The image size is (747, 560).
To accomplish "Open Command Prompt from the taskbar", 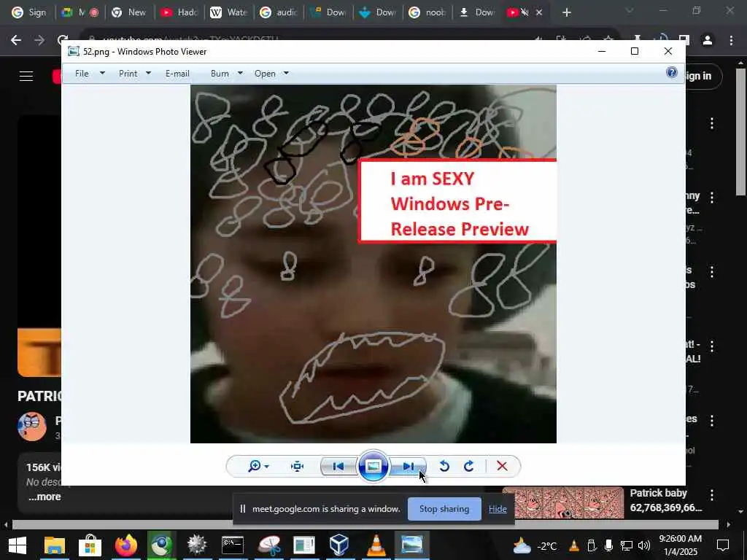I will pyautogui.click(x=233, y=545).
